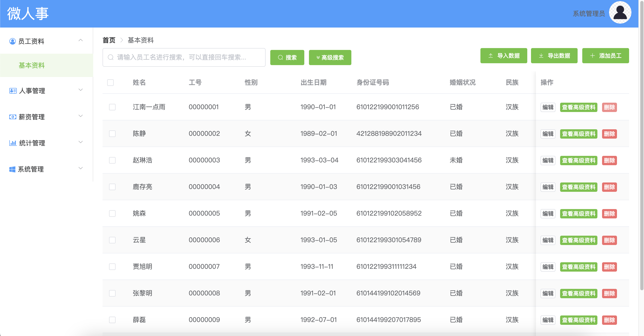The width and height of the screenshot is (644, 336).
Task: Click the green 搜索 button
Action: (x=287, y=57)
